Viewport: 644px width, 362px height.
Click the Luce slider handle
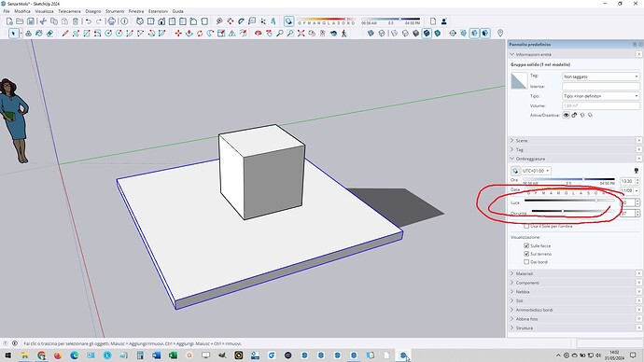click(x=596, y=201)
